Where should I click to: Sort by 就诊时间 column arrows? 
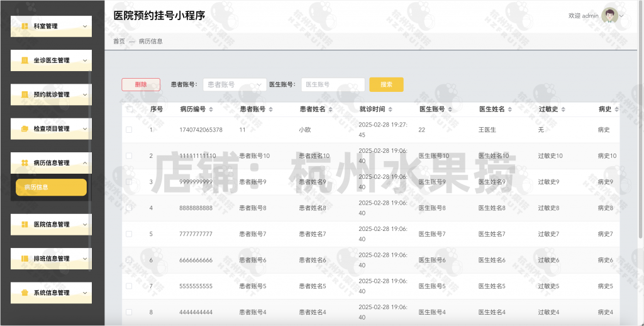(390, 110)
